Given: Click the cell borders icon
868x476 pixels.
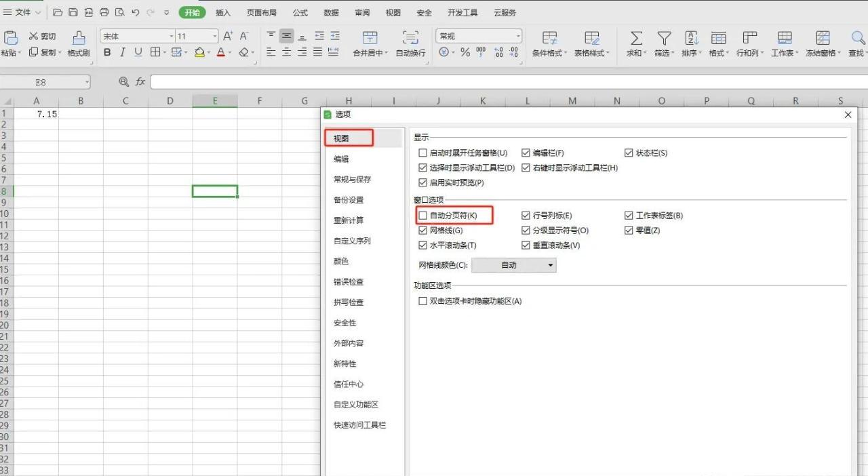Looking at the screenshot, I should [155, 52].
